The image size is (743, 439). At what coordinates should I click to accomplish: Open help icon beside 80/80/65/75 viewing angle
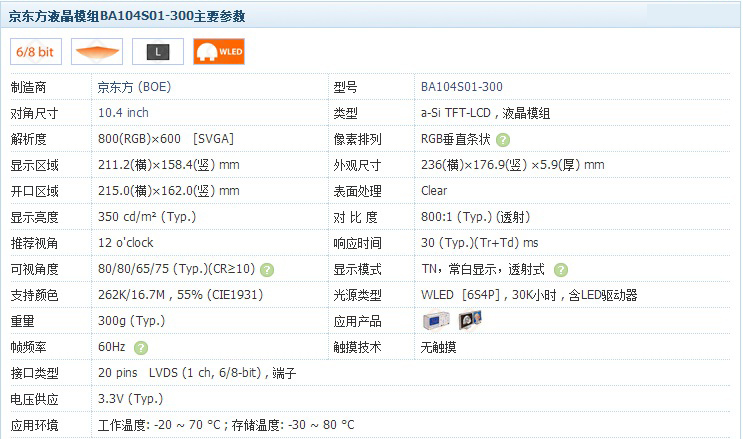click(x=267, y=270)
